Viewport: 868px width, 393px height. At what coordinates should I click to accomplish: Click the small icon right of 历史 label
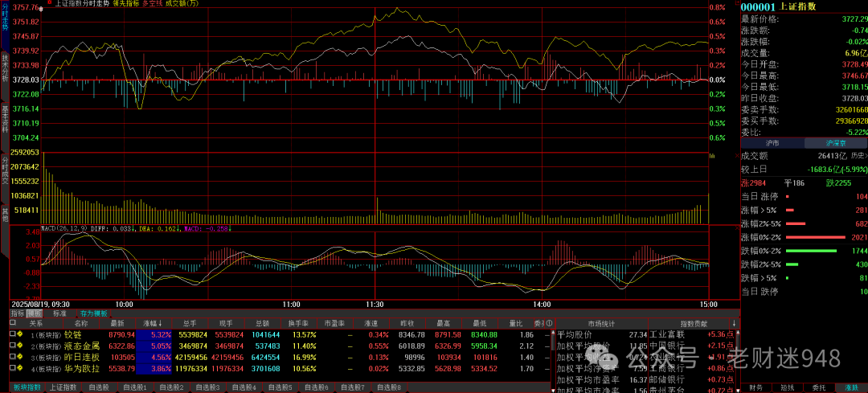[x=866, y=155]
